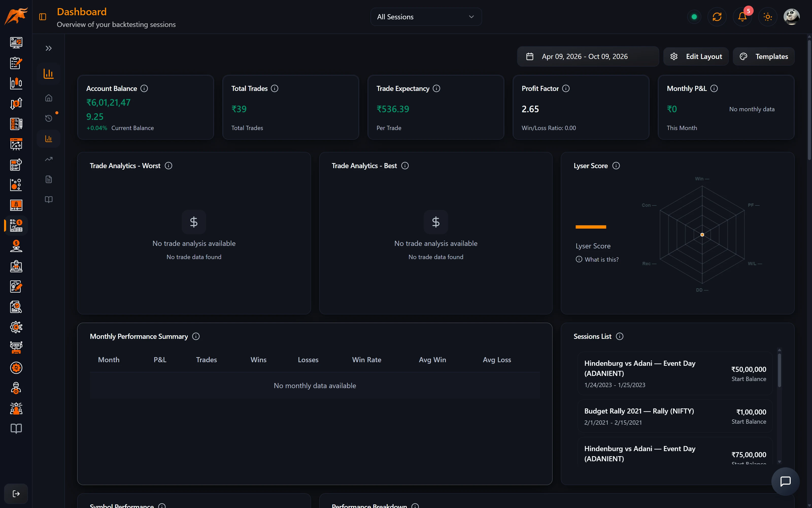The image size is (812, 508).
Task: Select the home icon in secondary sidebar
Action: click(49, 98)
